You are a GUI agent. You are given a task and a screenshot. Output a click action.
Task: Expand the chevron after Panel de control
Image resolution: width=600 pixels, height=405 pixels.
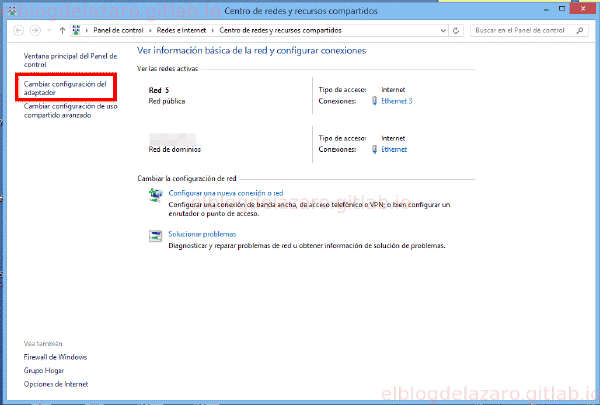150,30
